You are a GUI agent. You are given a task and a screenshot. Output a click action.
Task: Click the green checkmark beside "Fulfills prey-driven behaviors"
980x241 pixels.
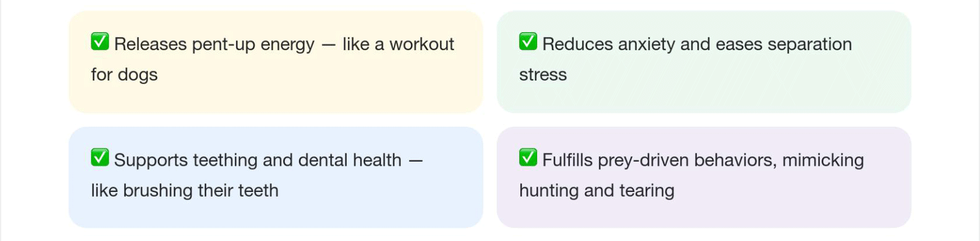pyautogui.click(x=528, y=158)
